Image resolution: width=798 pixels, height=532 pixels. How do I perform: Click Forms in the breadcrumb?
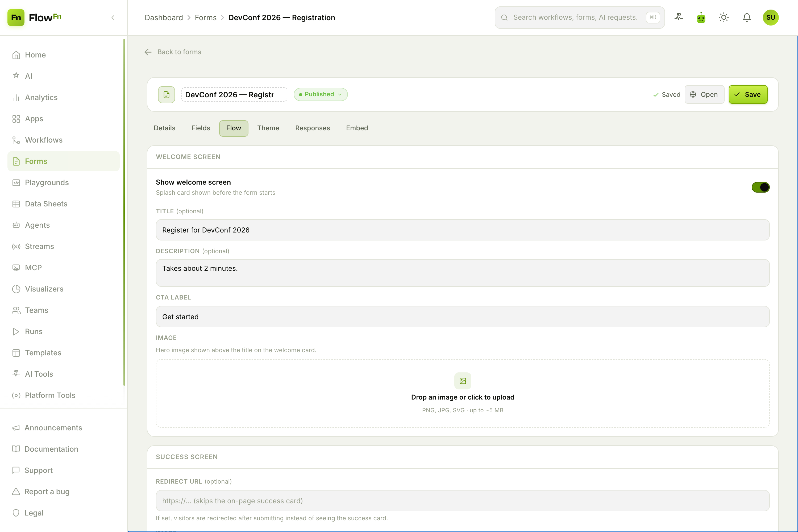[x=206, y=18]
